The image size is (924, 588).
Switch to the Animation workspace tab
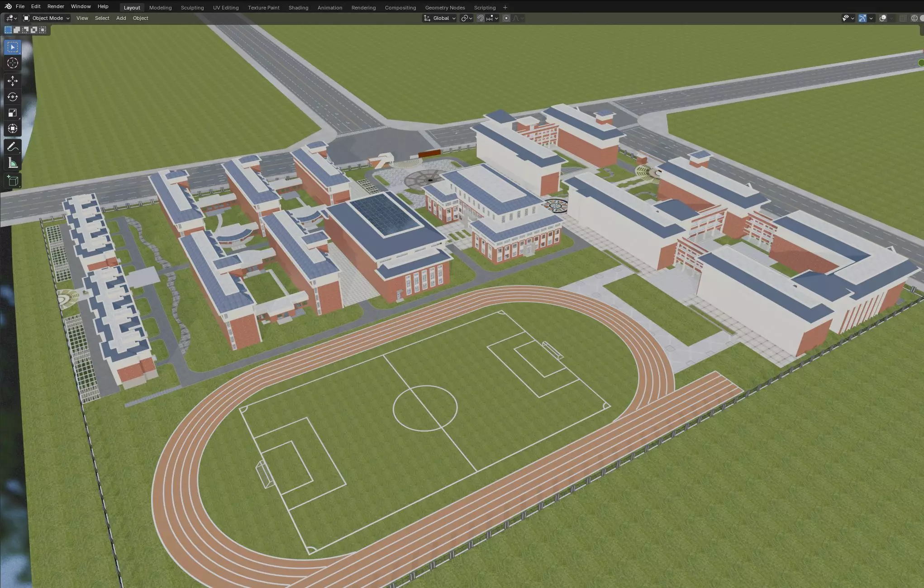coord(329,8)
